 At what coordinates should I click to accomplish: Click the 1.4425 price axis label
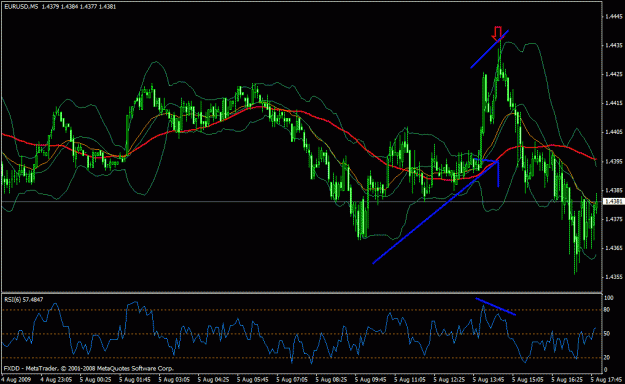pyautogui.click(x=613, y=74)
